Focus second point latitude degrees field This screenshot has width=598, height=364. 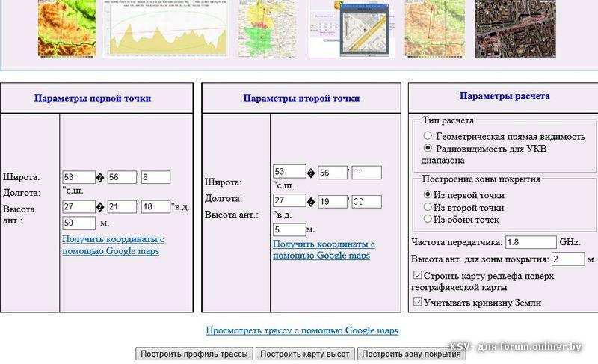tap(289, 172)
